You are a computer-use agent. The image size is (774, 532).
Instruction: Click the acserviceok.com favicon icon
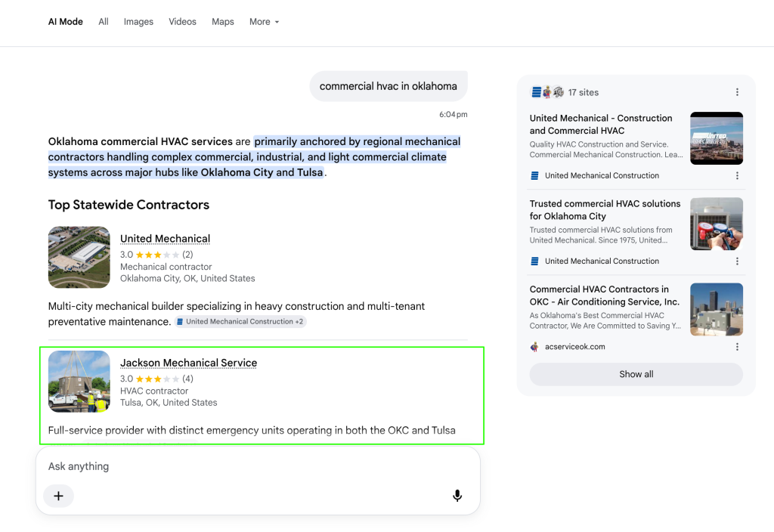click(x=534, y=347)
